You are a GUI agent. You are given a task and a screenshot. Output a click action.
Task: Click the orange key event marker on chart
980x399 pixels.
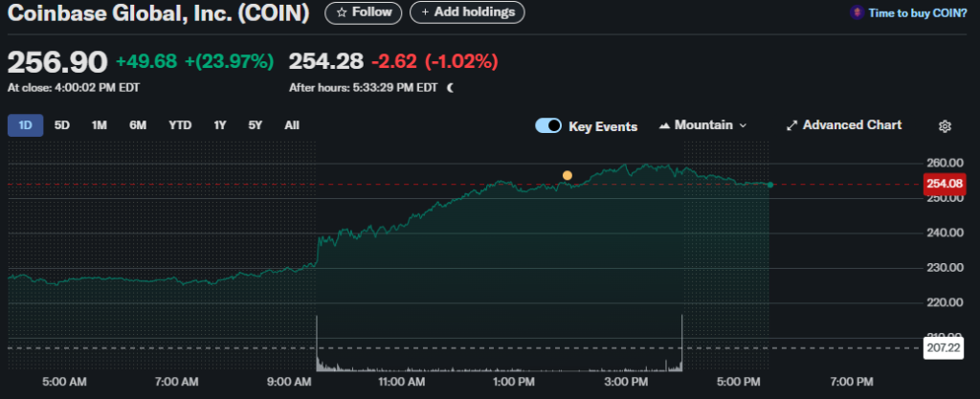(x=567, y=175)
